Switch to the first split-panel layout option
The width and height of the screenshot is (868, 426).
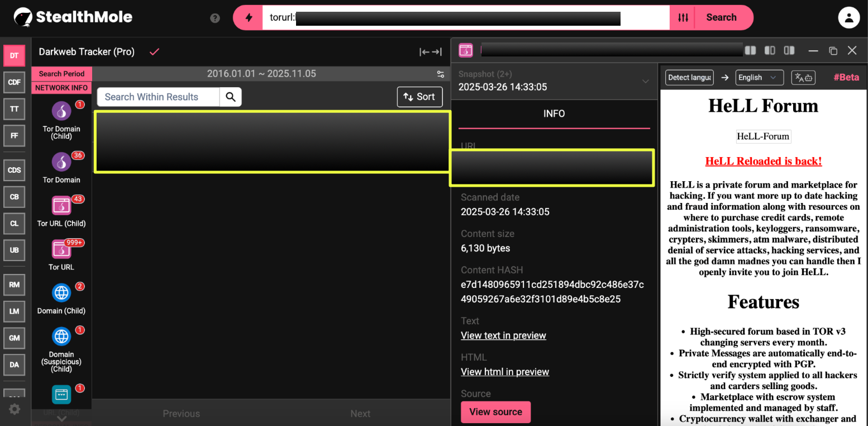[750, 50]
